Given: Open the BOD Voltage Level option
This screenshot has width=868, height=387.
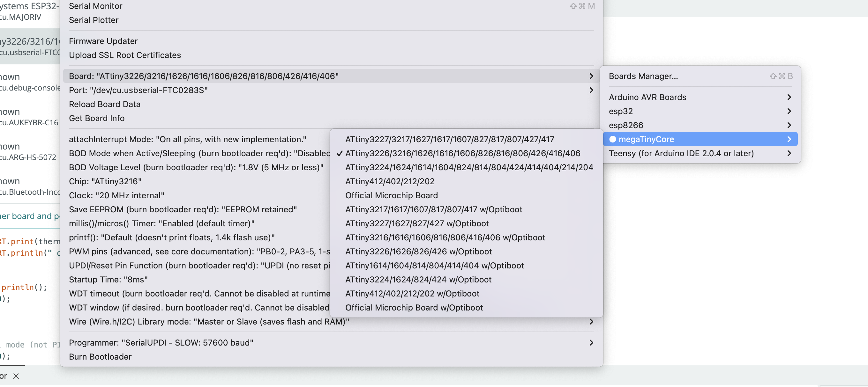Looking at the screenshot, I should click(197, 168).
